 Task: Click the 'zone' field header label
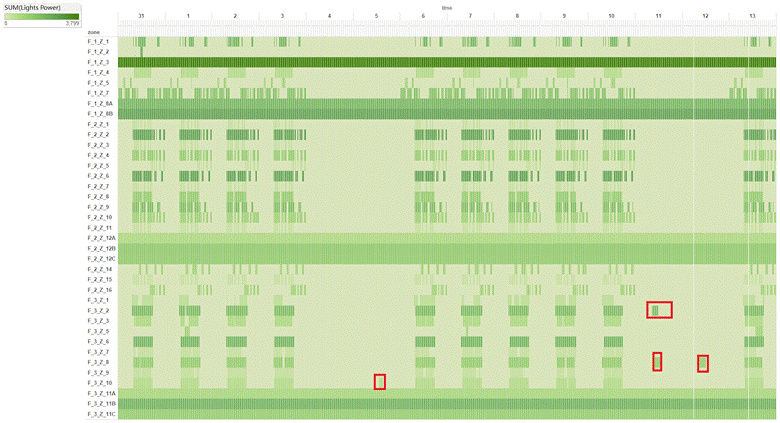[x=94, y=33]
